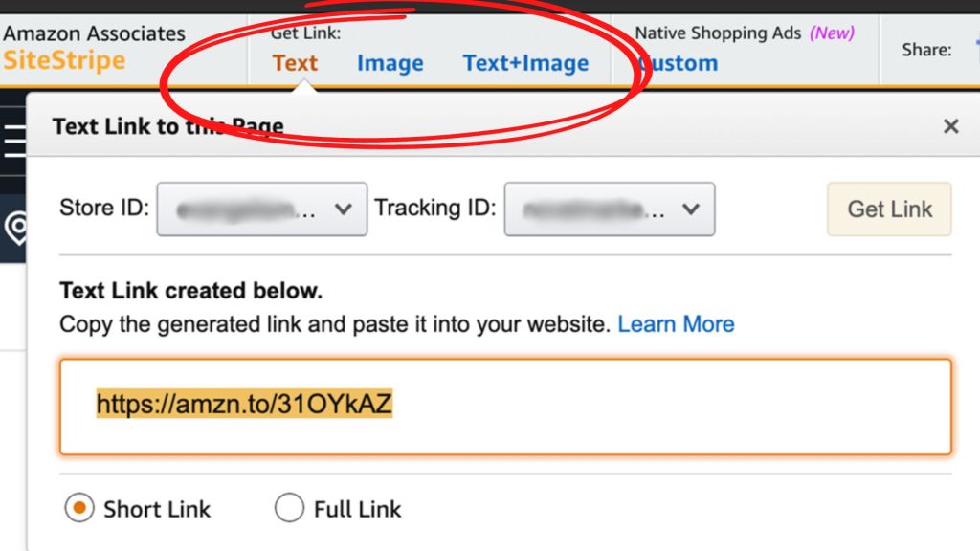Close the Text Link dialog with the X
Screen dimensions: 980x551
950,125
